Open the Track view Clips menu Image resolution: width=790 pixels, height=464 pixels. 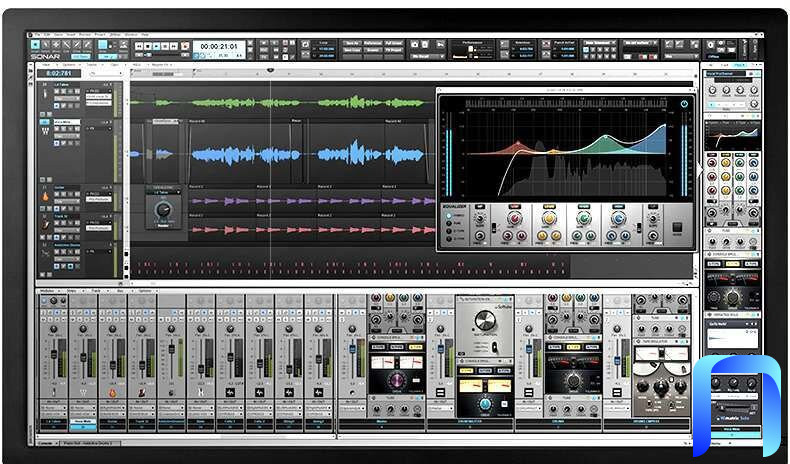click(x=115, y=65)
